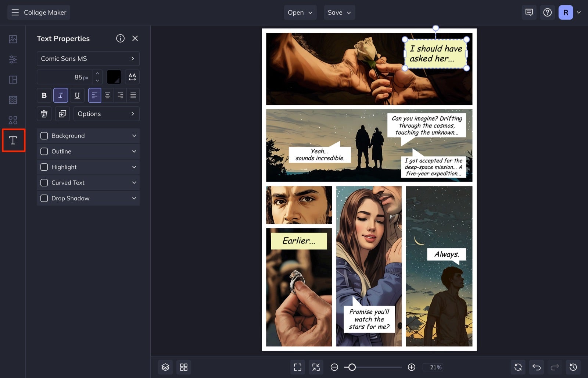Select the Shapes panel in the sidebar
This screenshot has height=378, width=588.
[13, 120]
